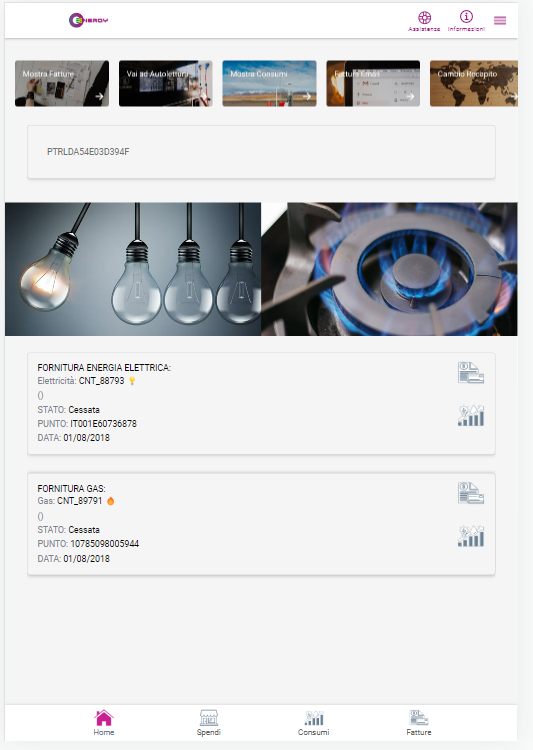Click the gas burner banner image
This screenshot has width=533, height=750.
(x=389, y=269)
